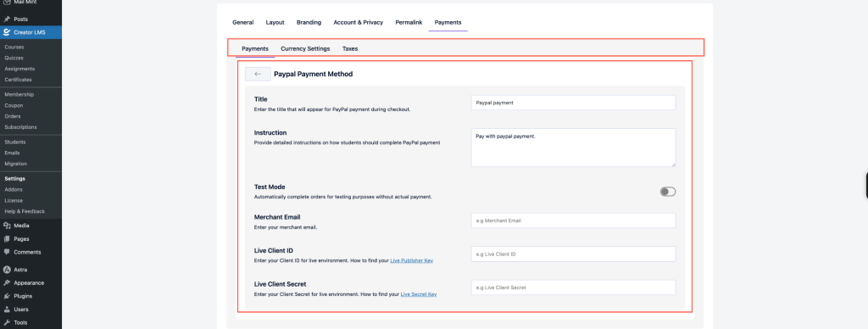Open Migration in the sidebar
Image resolution: width=868 pixels, height=329 pixels.
15,164
